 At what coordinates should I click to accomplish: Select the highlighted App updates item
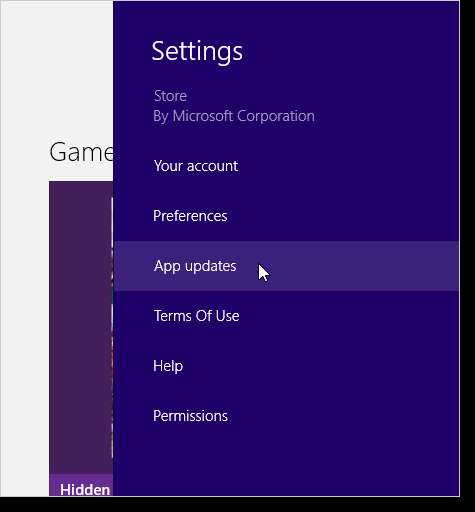pos(286,266)
